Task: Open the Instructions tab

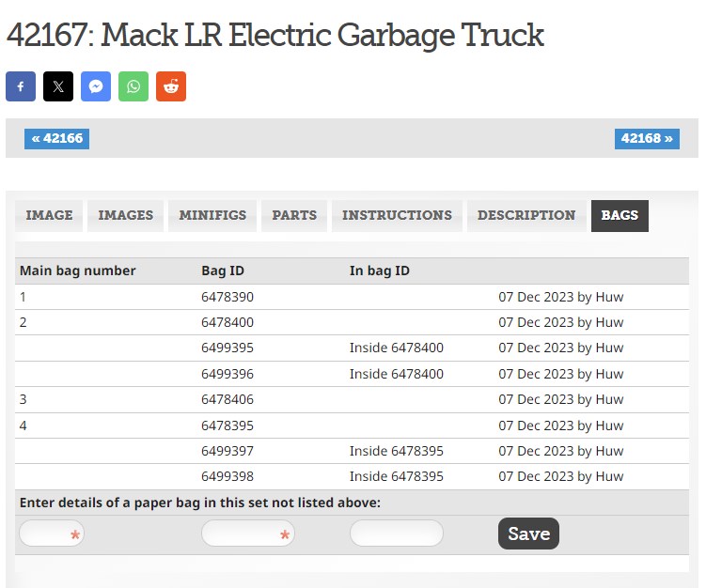Action: (x=397, y=215)
